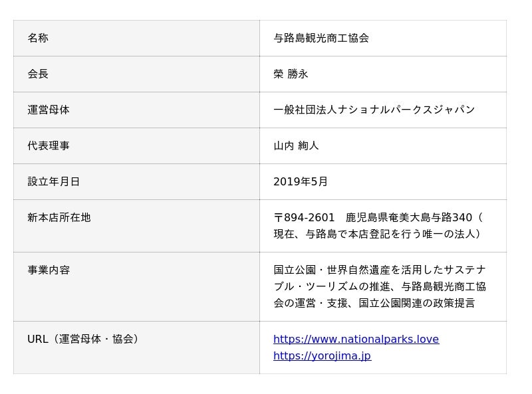Image resolution: width=532 pixels, height=394 pixels.
Task: Click the founding date 2019年5月
Action: click(x=301, y=182)
